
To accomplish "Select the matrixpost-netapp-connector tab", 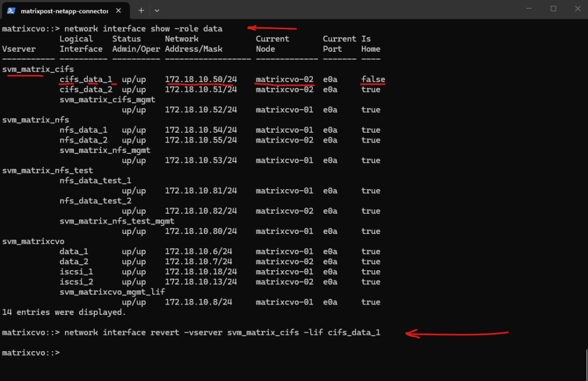I will pyautogui.click(x=63, y=10).
